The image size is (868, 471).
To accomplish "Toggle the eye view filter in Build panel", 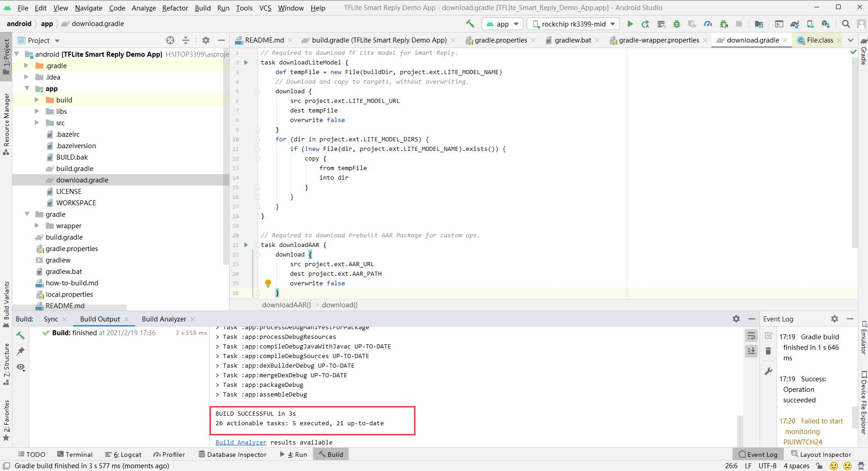I will point(21,367).
